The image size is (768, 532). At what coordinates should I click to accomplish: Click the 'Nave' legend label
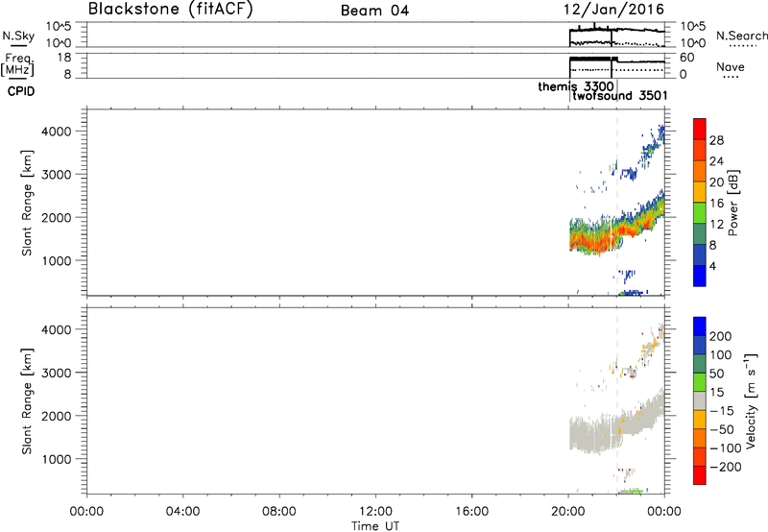click(730, 66)
